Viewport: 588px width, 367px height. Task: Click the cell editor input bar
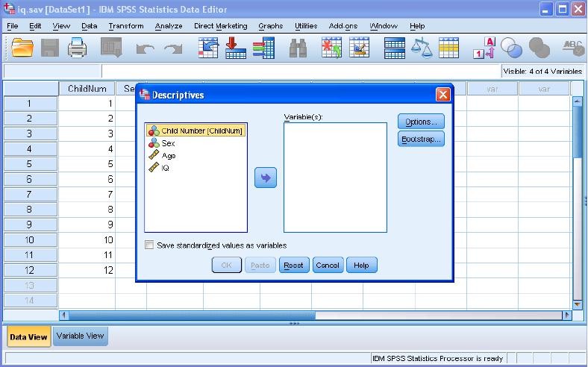301,71
